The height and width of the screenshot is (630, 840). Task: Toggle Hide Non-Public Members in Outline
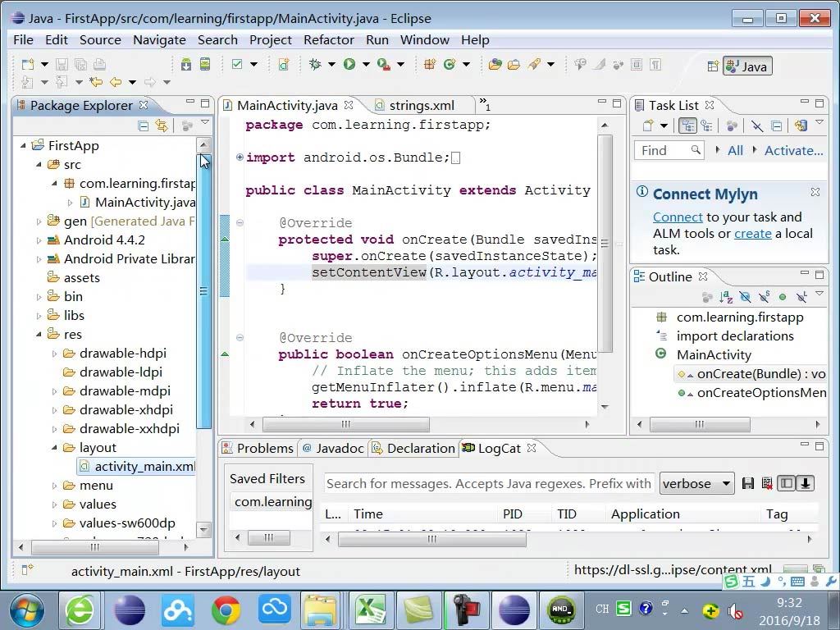(783, 297)
